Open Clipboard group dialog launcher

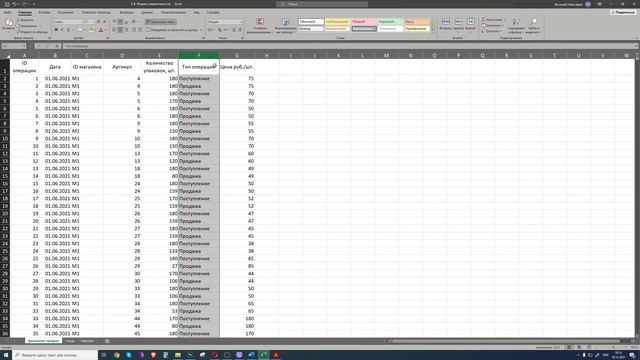[x=50, y=38]
